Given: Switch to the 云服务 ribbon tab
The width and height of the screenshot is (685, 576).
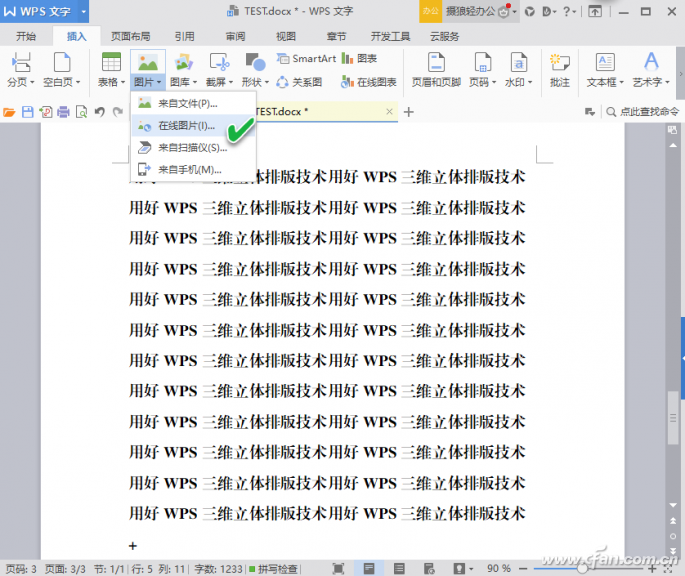Looking at the screenshot, I should (444, 36).
